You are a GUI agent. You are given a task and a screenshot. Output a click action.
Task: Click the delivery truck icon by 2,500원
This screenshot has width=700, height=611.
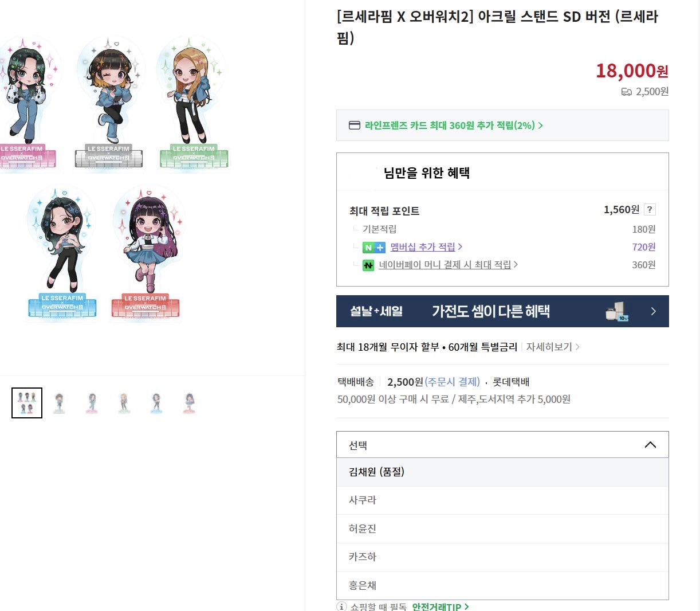click(627, 92)
